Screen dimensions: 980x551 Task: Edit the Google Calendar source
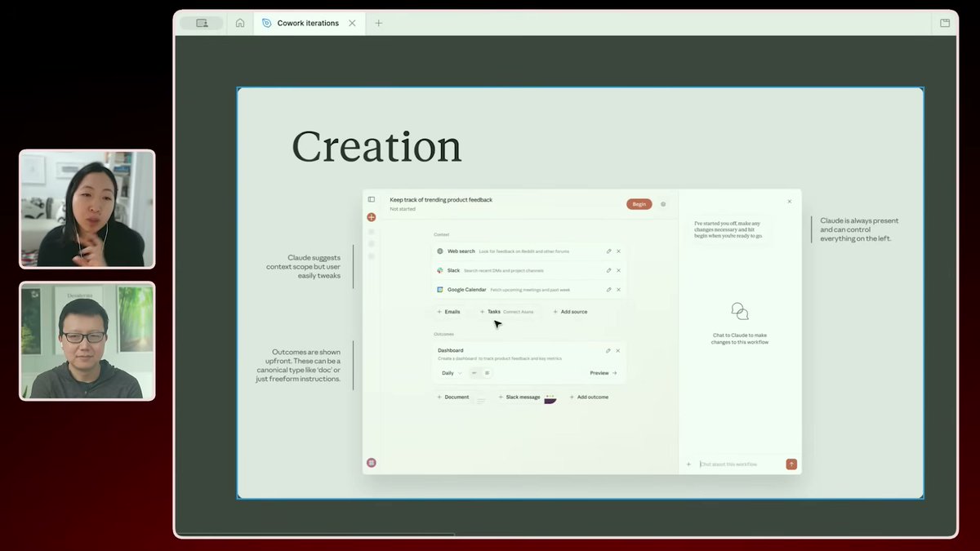tap(608, 290)
